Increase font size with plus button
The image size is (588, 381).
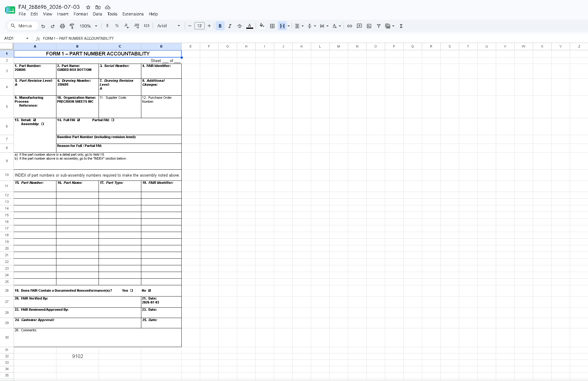click(209, 26)
